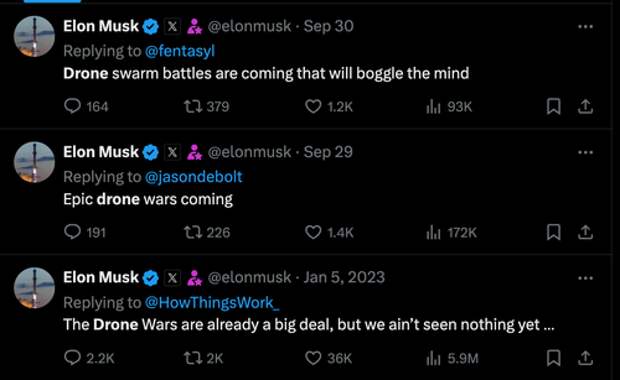Open more options for Jan 5, 2023 tweet
This screenshot has height=380, width=620.
click(585, 278)
